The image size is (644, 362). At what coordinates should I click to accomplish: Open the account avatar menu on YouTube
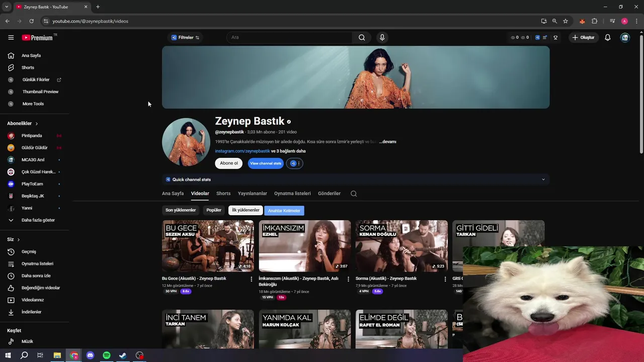(625, 38)
